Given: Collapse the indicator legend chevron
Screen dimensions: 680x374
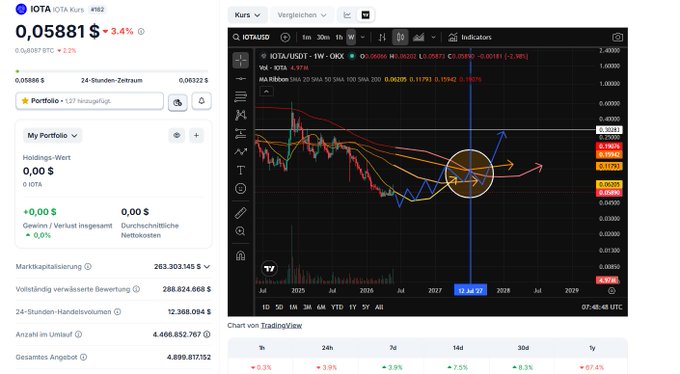Looking at the screenshot, I should pos(266,92).
